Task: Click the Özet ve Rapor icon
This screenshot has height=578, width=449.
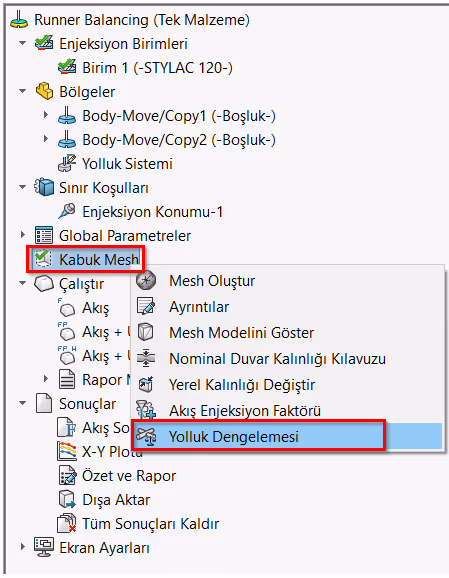Action: coord(67,475)
